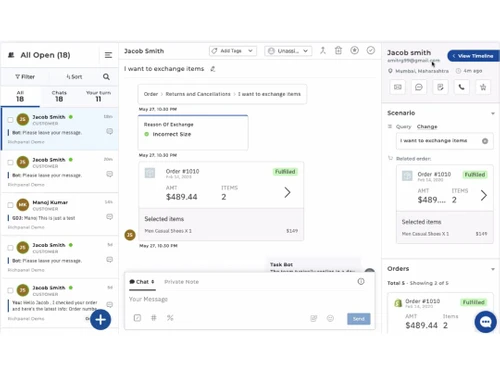The width and height of the screenshot is (500, 375).
Task: Expand related Order #1010 chevron in Scenario
Action: tap(484, 195)
